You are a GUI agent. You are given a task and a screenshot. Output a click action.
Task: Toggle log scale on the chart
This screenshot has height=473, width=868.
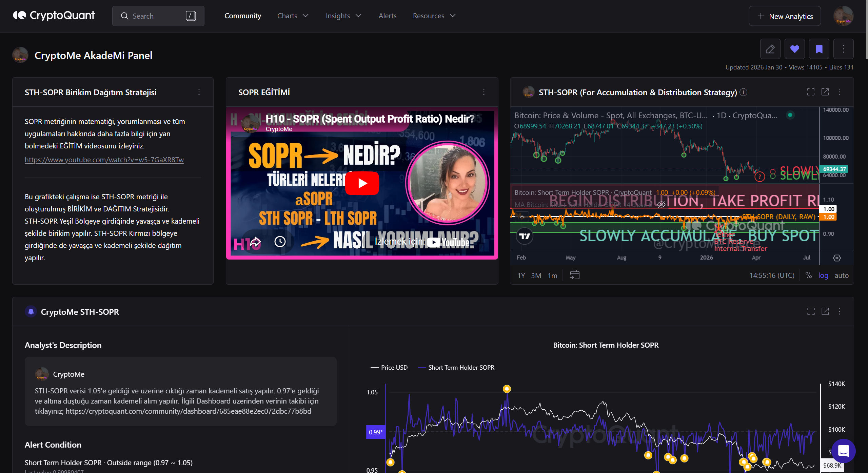pyautogui.click(x=823, y=275)
